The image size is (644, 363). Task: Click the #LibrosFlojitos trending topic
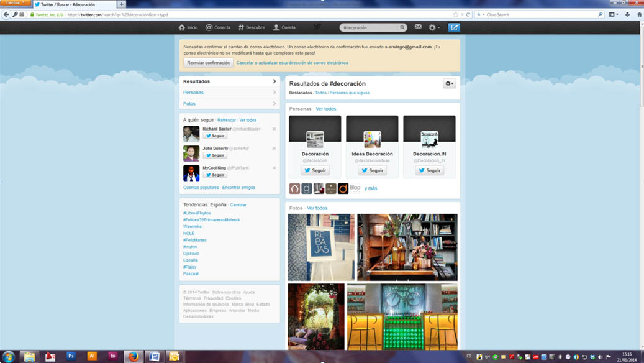click(197, 213)
